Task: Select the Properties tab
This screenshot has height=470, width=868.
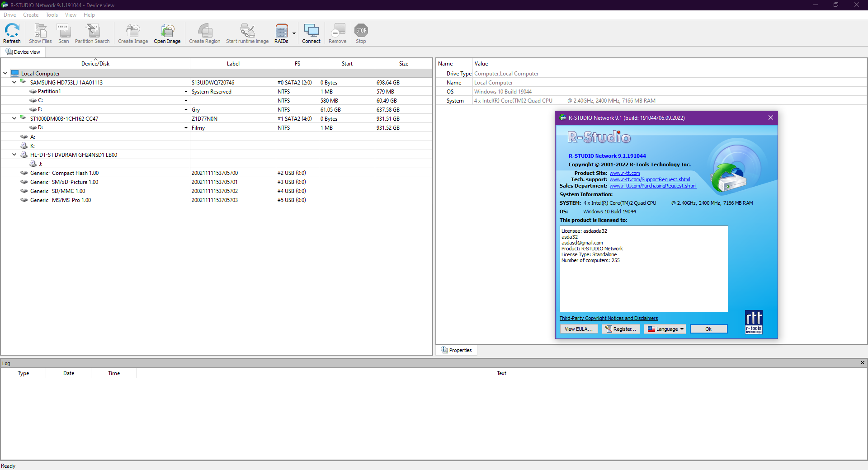Action: (457, 350)
